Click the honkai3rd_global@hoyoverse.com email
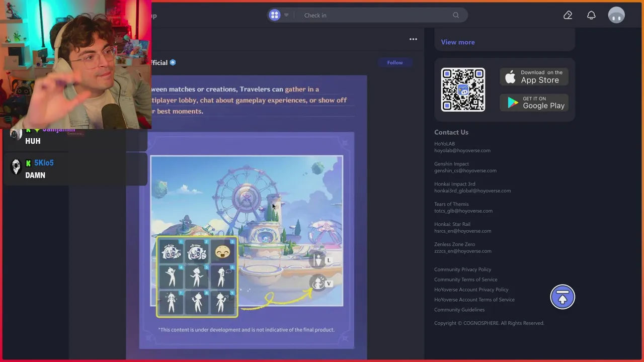644x362 pixels. tap(472, 191)
